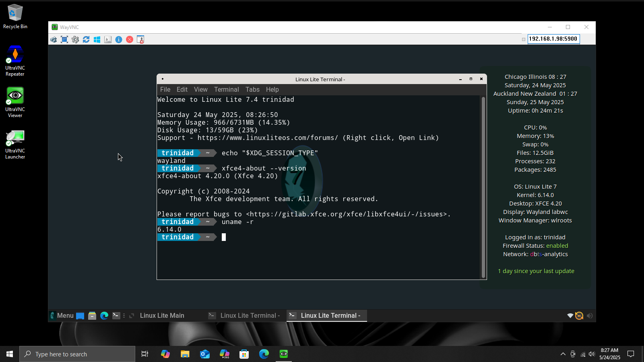Open the file manager icon in Linux panel
Image resolution: width=644 pixels, height=362 pixels.
[x=92, y=316]
